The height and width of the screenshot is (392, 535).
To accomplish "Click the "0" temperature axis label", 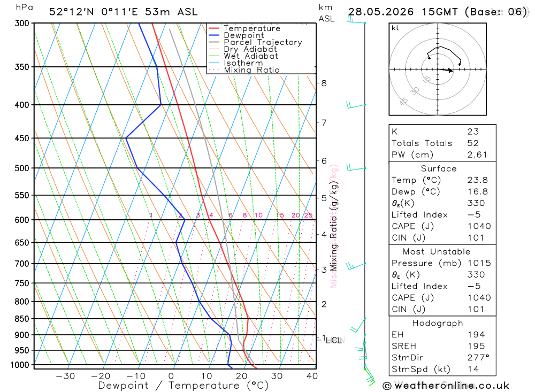I will click(x=171, y=376).
